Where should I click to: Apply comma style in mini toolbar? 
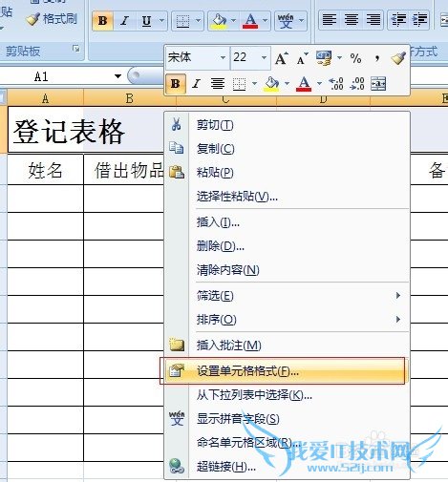pos(377,58)
